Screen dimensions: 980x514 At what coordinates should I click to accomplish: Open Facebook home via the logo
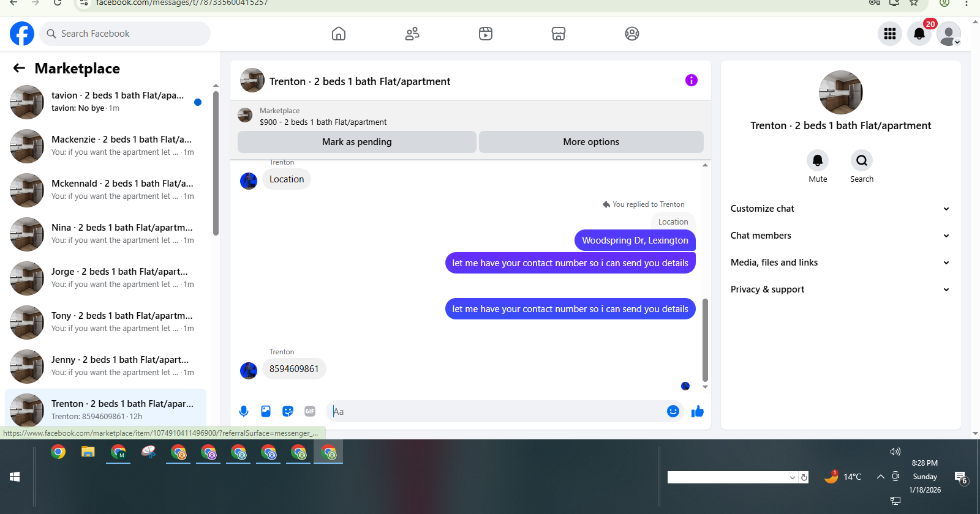click(x=22, y=34)
